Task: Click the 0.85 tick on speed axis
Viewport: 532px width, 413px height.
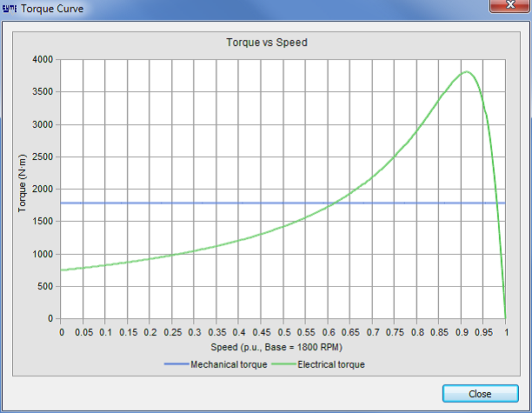Action: tap(439, 332)
